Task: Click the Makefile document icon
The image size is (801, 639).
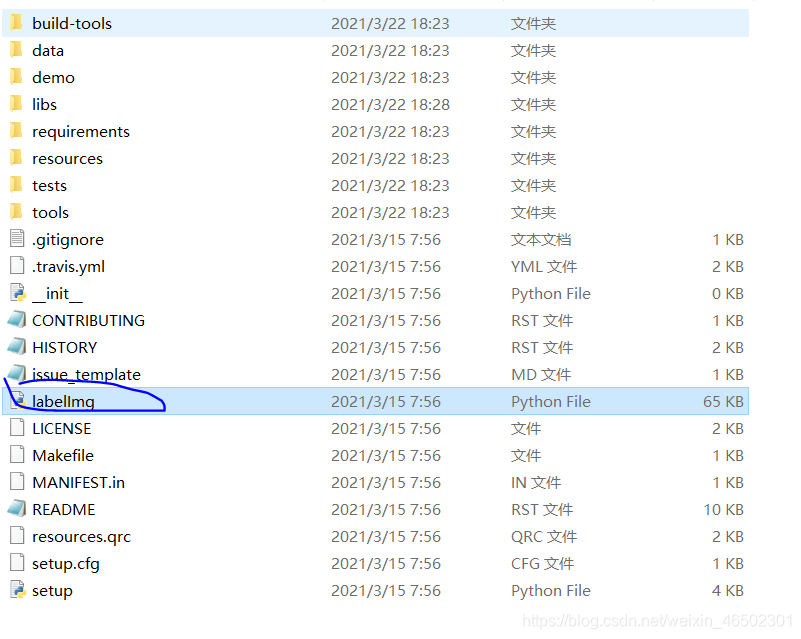Action: click(16, 455)
